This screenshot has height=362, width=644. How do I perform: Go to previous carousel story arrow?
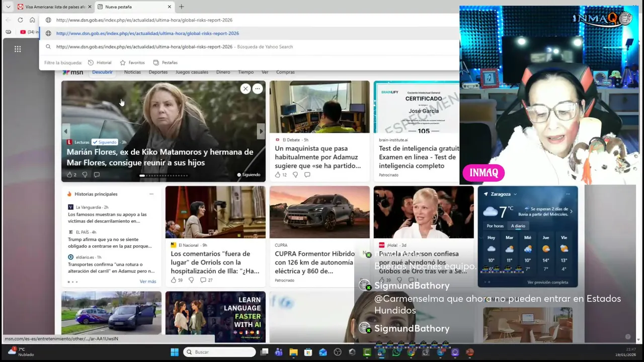coord(65,131)
